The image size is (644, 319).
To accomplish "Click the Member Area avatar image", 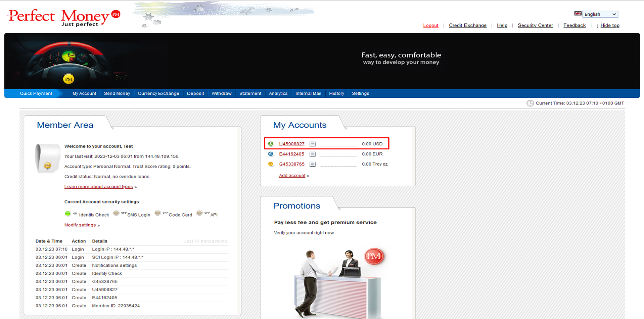I will pos(48,158).
